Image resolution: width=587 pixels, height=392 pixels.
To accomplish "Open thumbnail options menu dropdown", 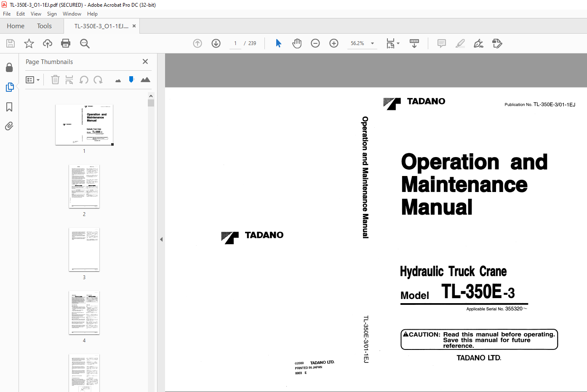I will [x=33, y=80].
